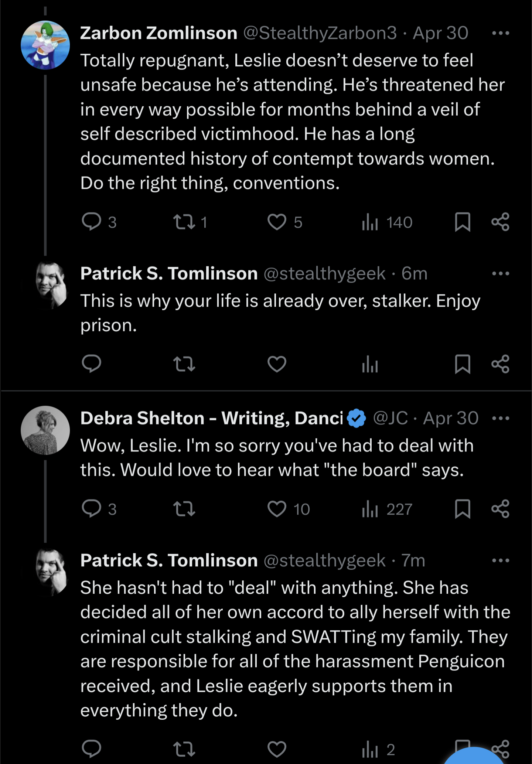Retweet Debra Shelton's post
The width and height of the screenshot is (532, 764).
pyautogui.click(x=184, y=509)
